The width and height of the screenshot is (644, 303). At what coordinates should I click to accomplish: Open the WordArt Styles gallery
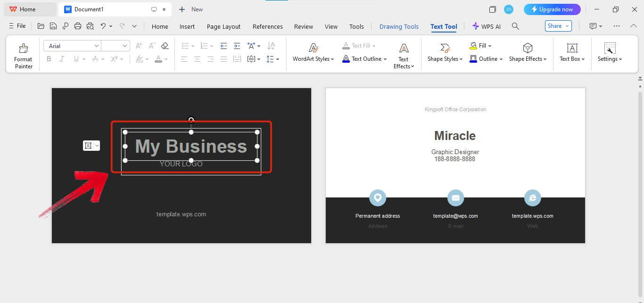313,53
